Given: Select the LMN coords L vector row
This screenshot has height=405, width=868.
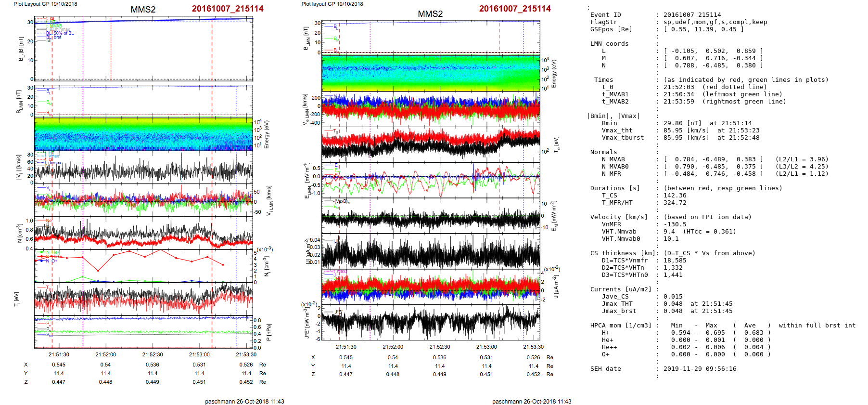Looking at the screenshot, I should pos(713,51).
